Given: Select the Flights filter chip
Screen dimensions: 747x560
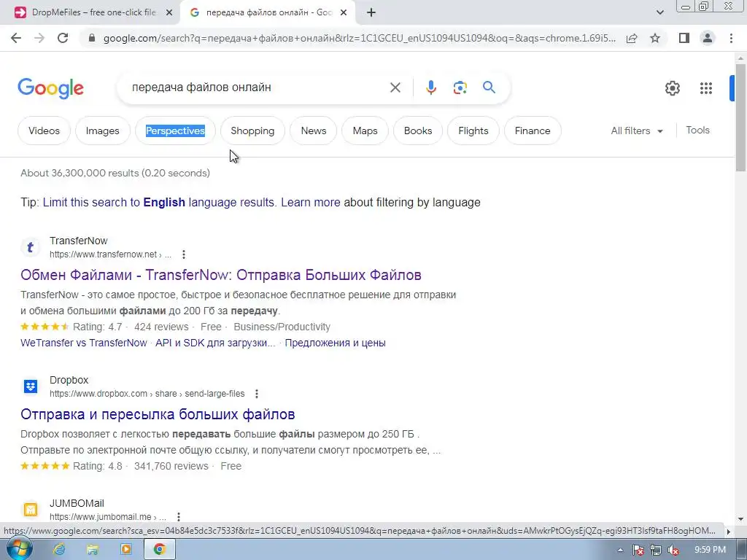Looking at the screenshot, I should [473, 131].
